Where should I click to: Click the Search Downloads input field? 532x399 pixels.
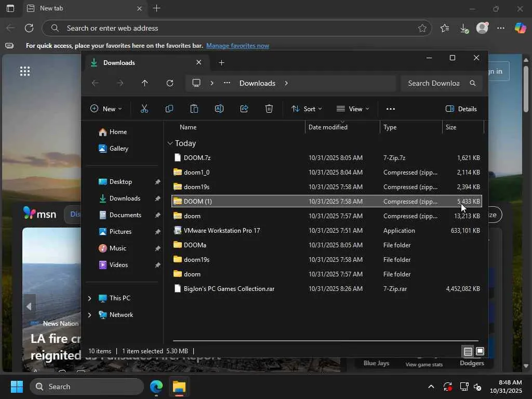(x=434, y=83)
